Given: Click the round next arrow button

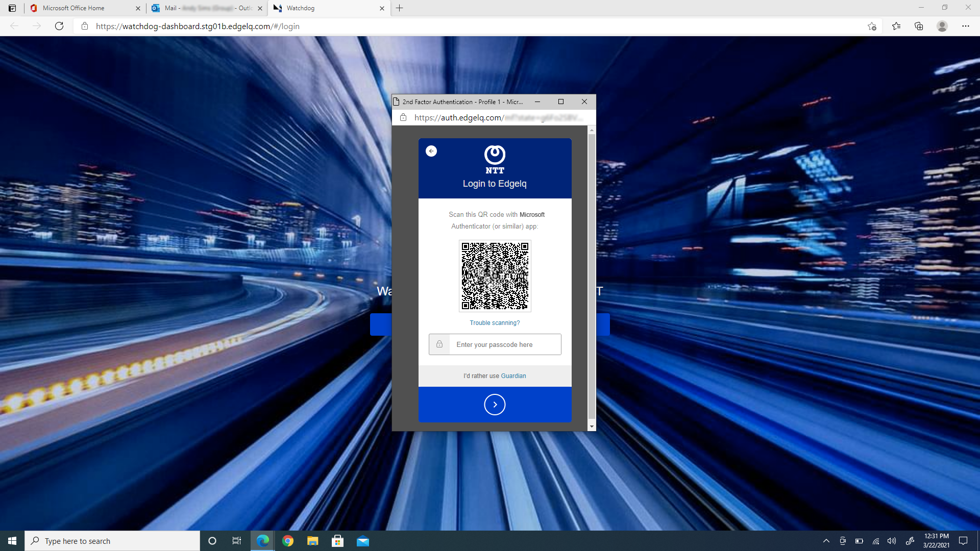Looking at the screenshot, I should [x=495, y=405].
